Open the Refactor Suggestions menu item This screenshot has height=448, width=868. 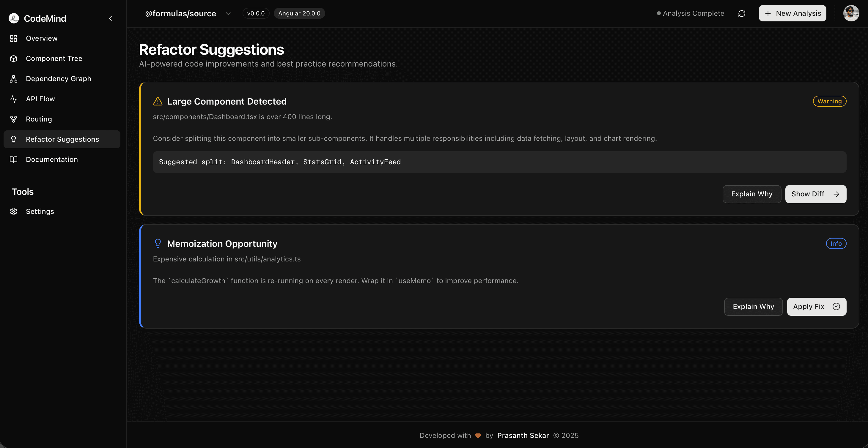point(62,139)
